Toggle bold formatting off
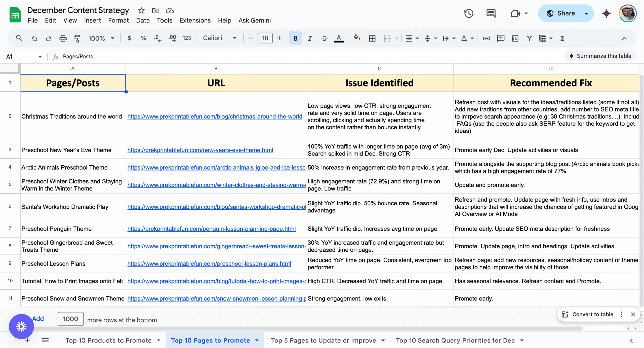Image resolution: width=644 pixels, height=348 pixels. (295, 38)
